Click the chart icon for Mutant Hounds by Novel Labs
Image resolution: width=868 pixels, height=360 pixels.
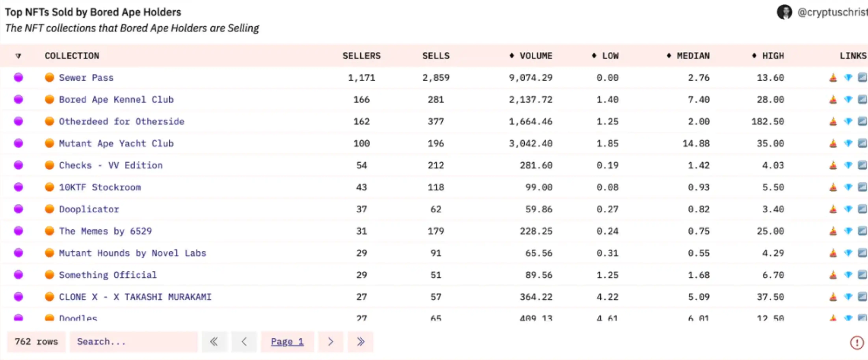point(862,253)
